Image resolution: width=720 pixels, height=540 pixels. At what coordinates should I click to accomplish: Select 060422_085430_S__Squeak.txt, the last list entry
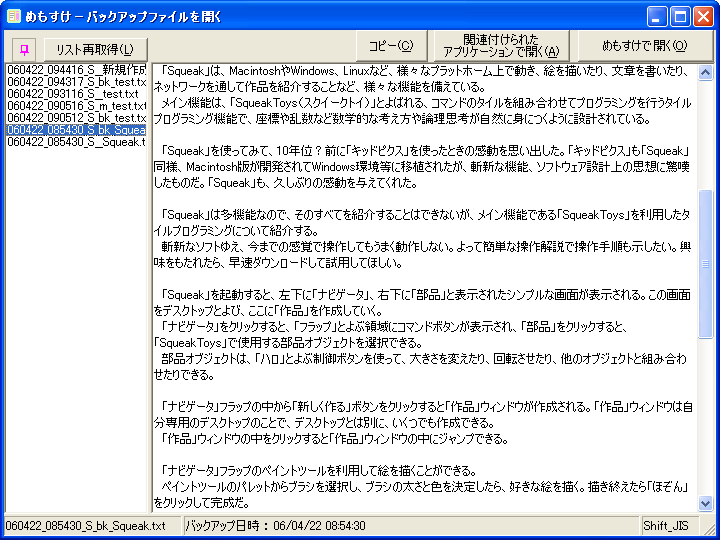(x=76, y=142)
